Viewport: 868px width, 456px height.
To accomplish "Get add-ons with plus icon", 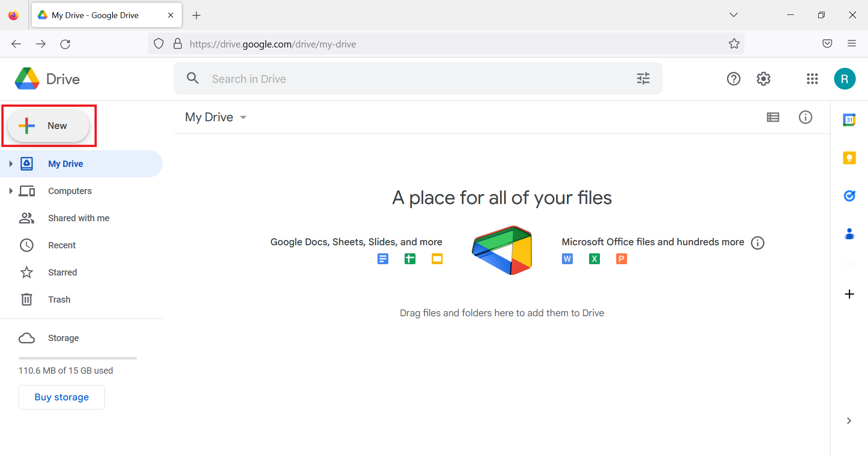I will tap(849, 294).
